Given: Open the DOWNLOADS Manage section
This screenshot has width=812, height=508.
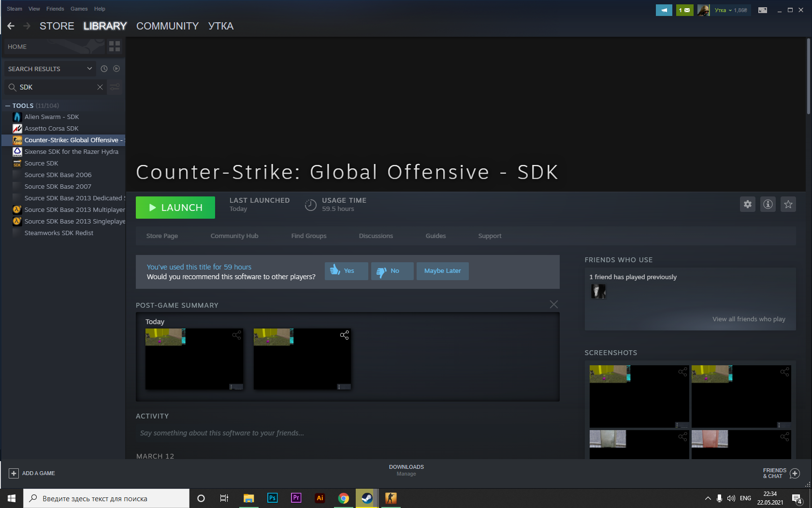Looking at the screenshot, I should point(406,470).
